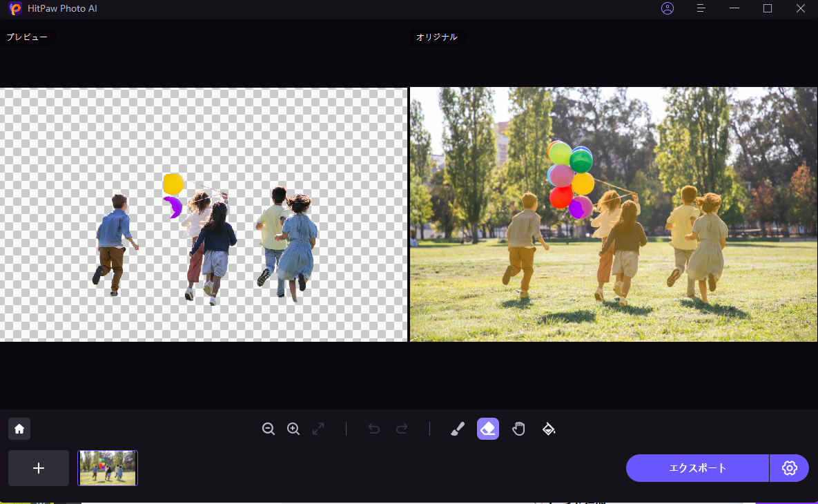This screenshot has width=818, height=504.
Task: Click the エクスポート button
Action: (x=697, y=468)
